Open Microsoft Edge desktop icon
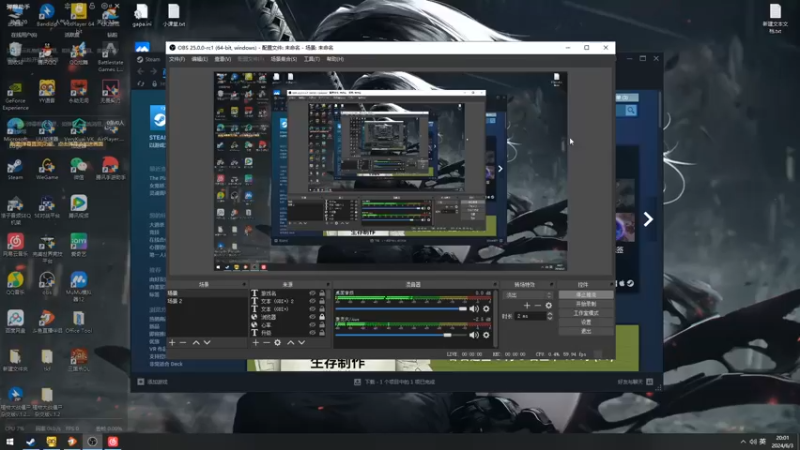This screenshot has width=800, height=450. [15, 130]
